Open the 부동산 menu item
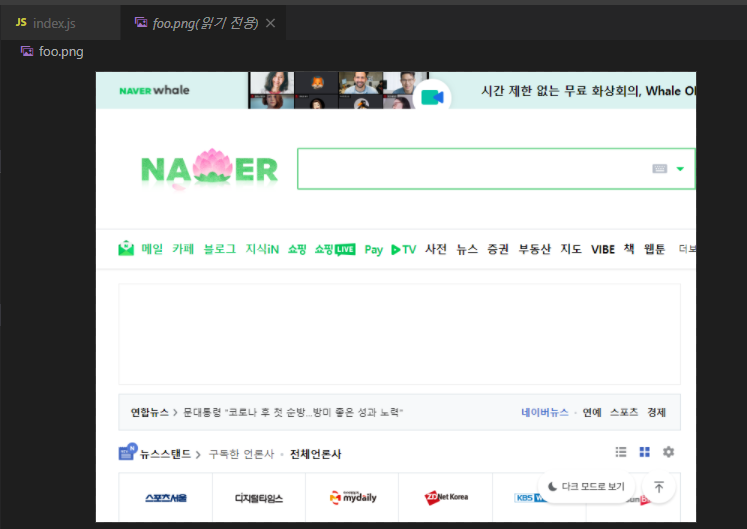Viewport: 747px width, 529px height. pyautogui.click(x=535, y=249)
